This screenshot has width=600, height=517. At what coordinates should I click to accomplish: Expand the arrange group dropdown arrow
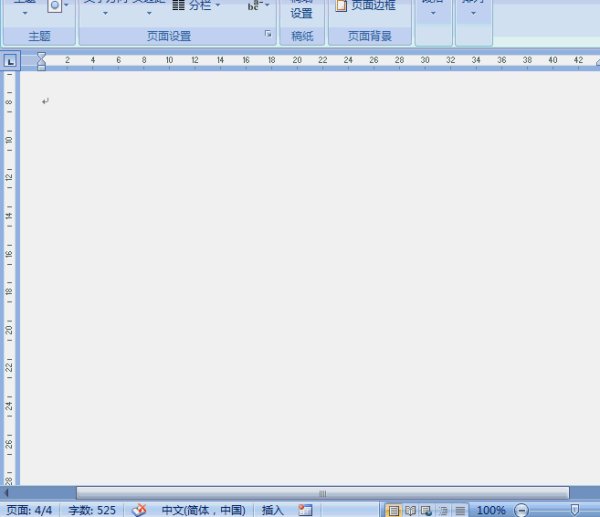473,13
